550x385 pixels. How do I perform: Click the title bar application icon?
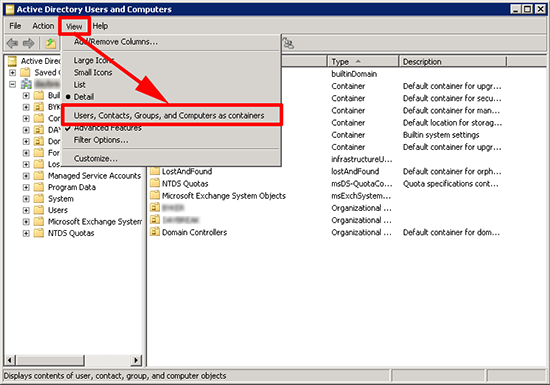10,9
